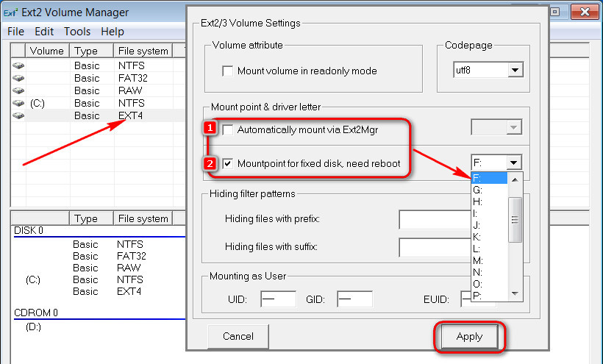Select the disk icon of the FAT32 volume
603x364 pixels.
coord(18,78)
